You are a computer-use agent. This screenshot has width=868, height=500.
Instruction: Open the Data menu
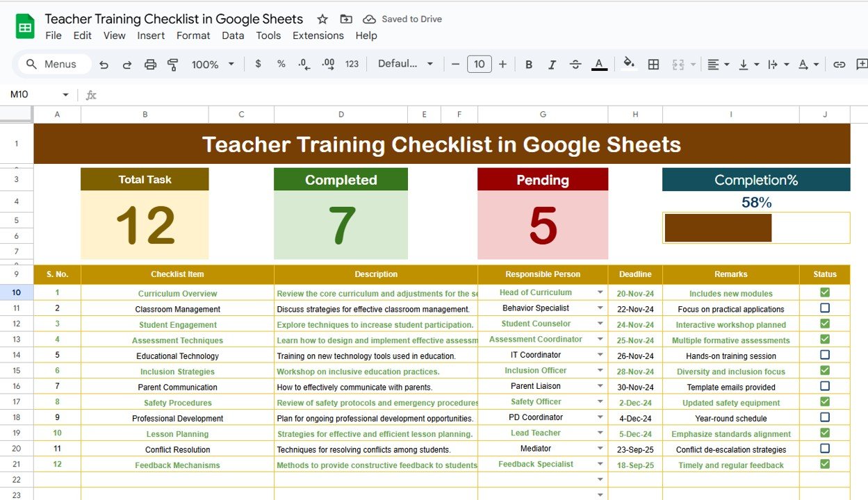[x=233, y=35]
